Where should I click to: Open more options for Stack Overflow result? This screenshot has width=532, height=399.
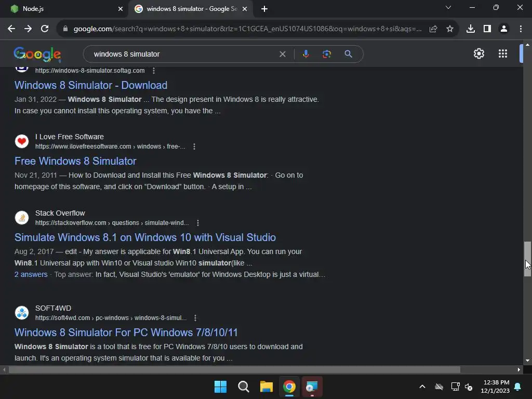coord(198,223)
